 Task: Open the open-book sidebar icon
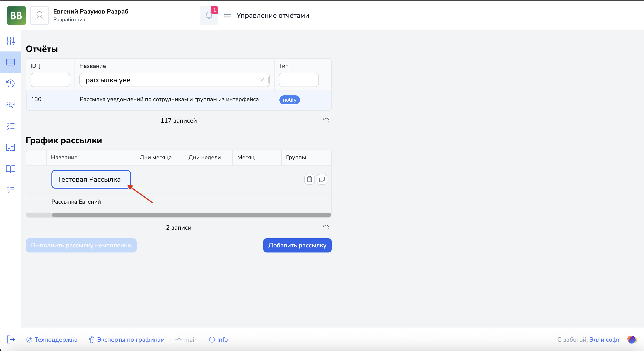10,169
